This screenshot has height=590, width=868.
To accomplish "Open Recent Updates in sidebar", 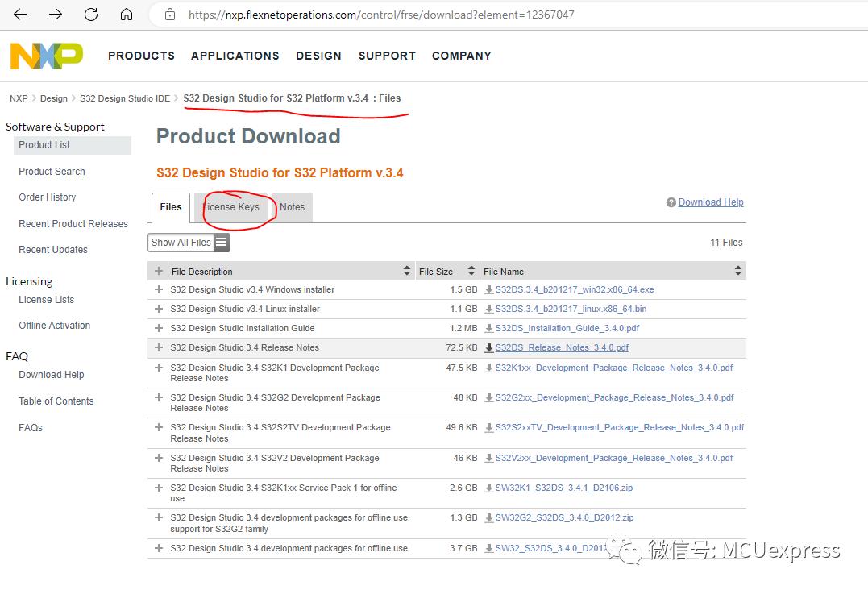I will (x=53, y=250).
